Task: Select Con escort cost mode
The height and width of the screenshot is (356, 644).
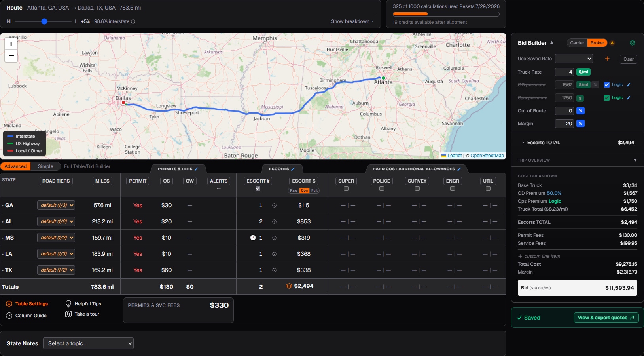Action: coord(304,190)
